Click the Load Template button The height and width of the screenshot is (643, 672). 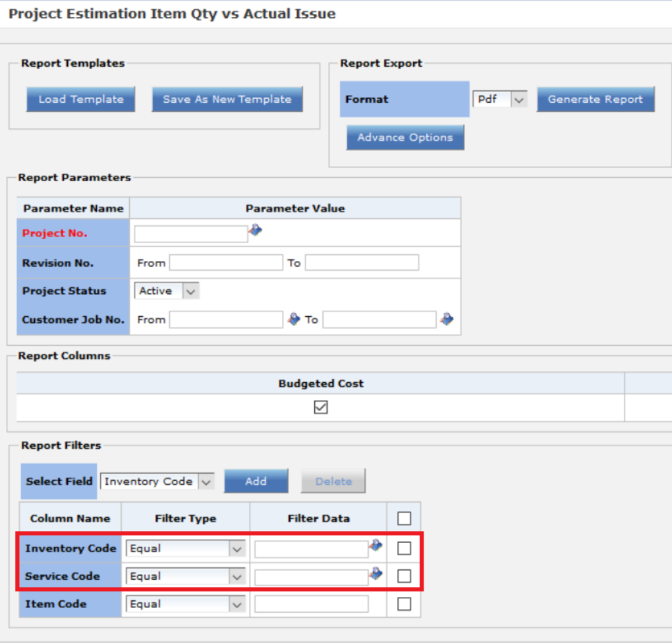(x=80, y=98)
